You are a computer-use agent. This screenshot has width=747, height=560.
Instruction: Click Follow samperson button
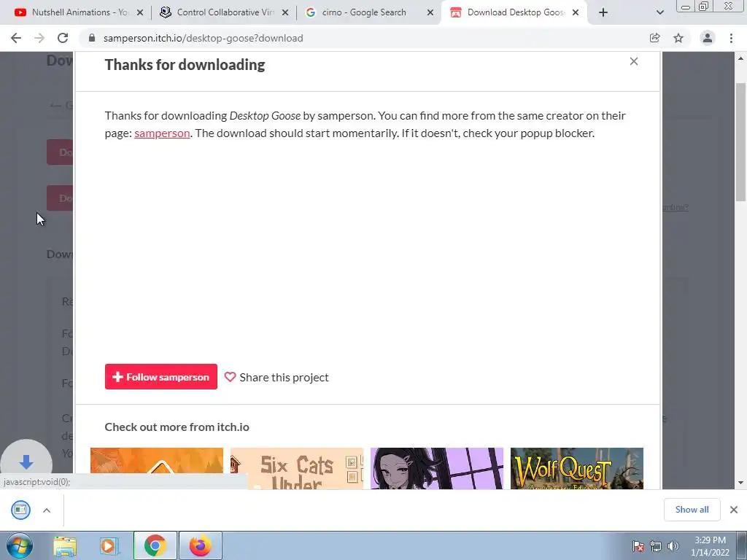pyautogui.click(x=161, y=377)
